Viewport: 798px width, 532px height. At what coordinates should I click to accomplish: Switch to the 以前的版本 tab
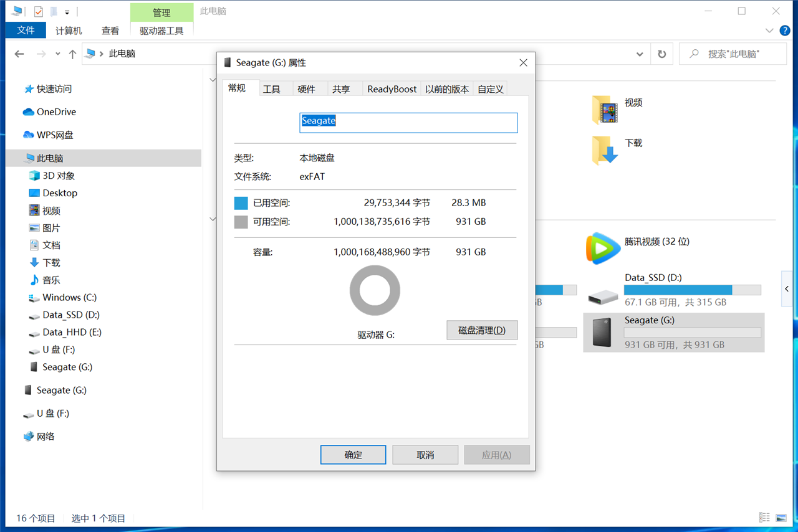pos(447,89)
